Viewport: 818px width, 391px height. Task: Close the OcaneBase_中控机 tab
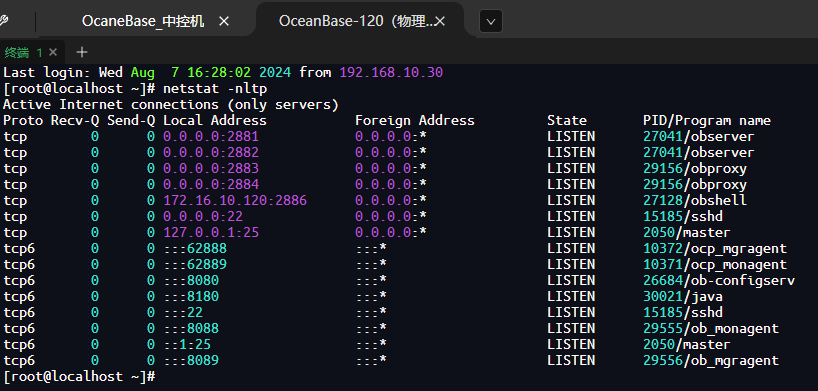(224, 21)
